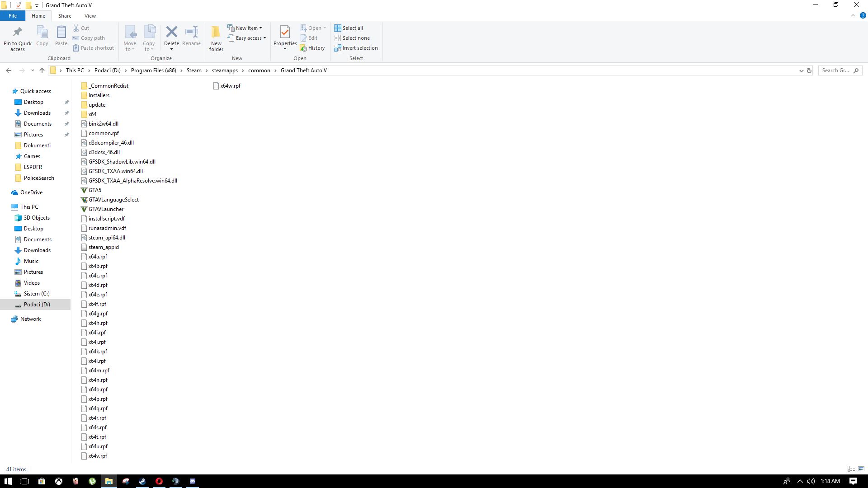
Task: Click Select all
Action: [349, 28]
